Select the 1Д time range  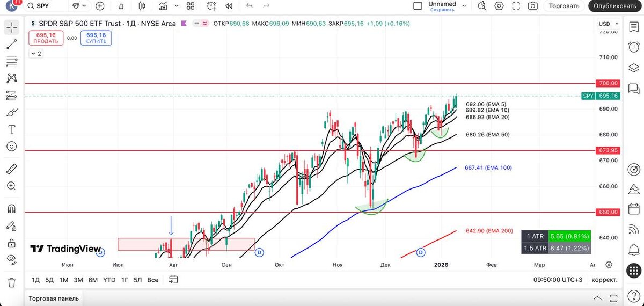pos(35,280)
